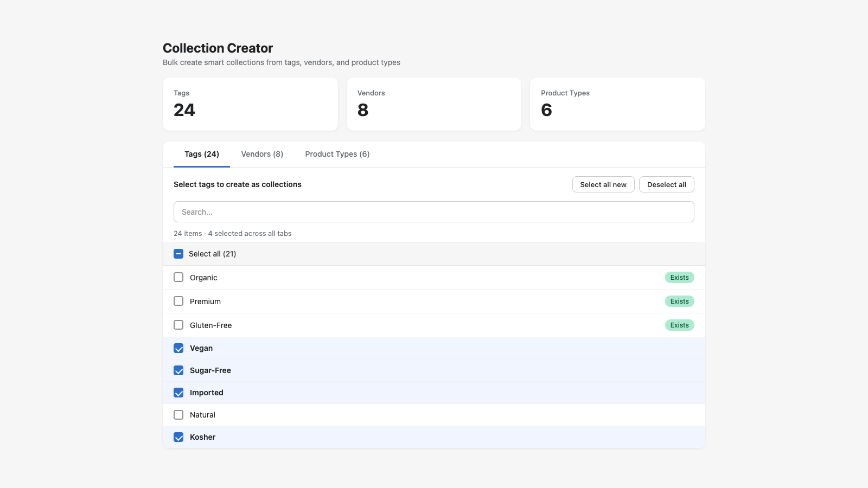Check the Gluten-Free tag checkbox
This screenshot has height=488, width=868.
tap(178, 325)
